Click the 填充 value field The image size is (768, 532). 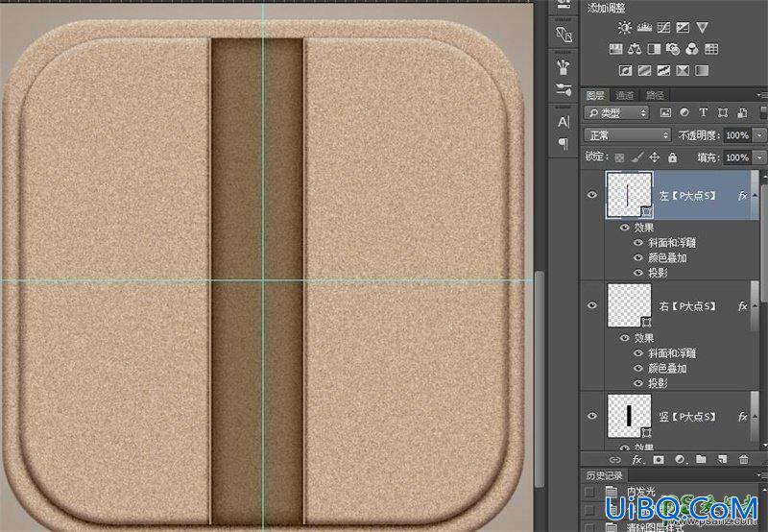[x=737, y=157]
